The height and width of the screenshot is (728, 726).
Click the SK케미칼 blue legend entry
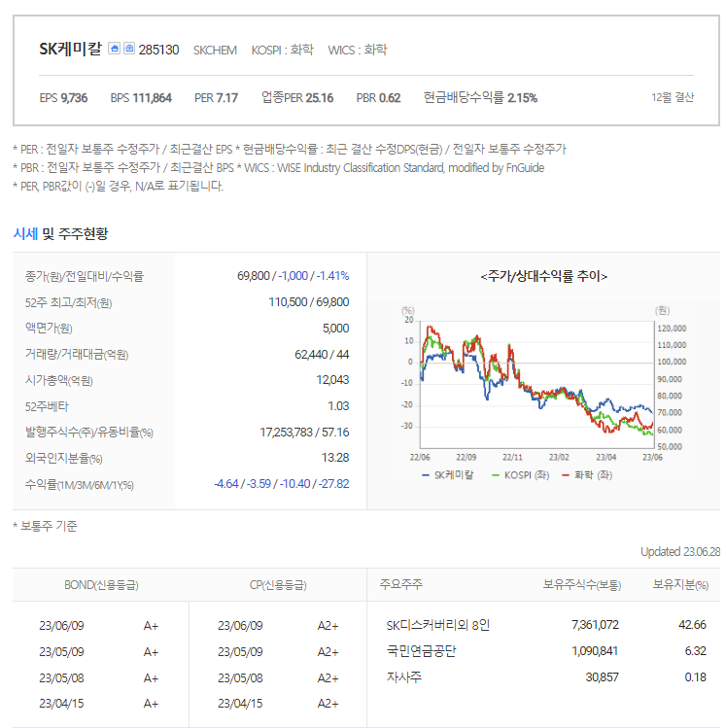448,475
